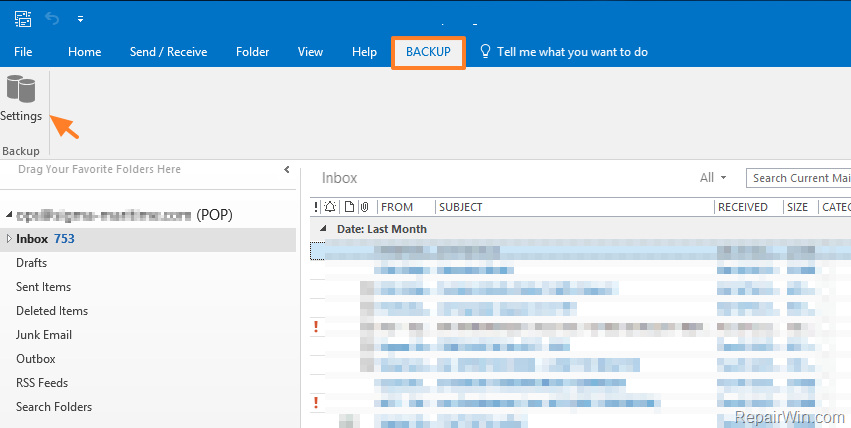This screenshot has height=428, width=851.
Task: Open the RSS Feeds folder
Action: (x=42, y=382)
